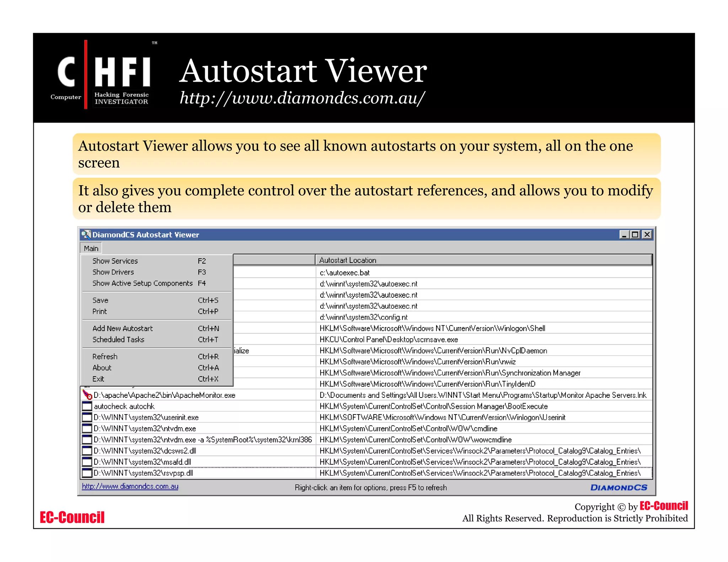This screenshot has height=562, width=728.
Task: Close the Autostart Viewer window
Action: pos(647,234)
